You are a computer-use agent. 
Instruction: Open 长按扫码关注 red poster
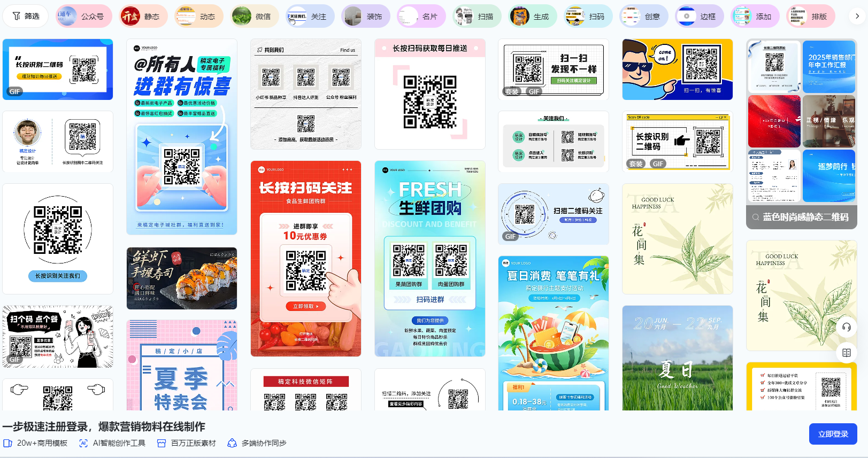pos(306,259)
